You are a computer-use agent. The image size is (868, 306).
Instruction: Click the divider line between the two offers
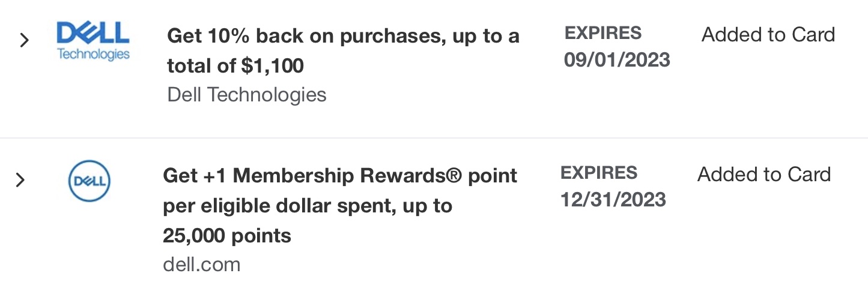tap(434, 138)
